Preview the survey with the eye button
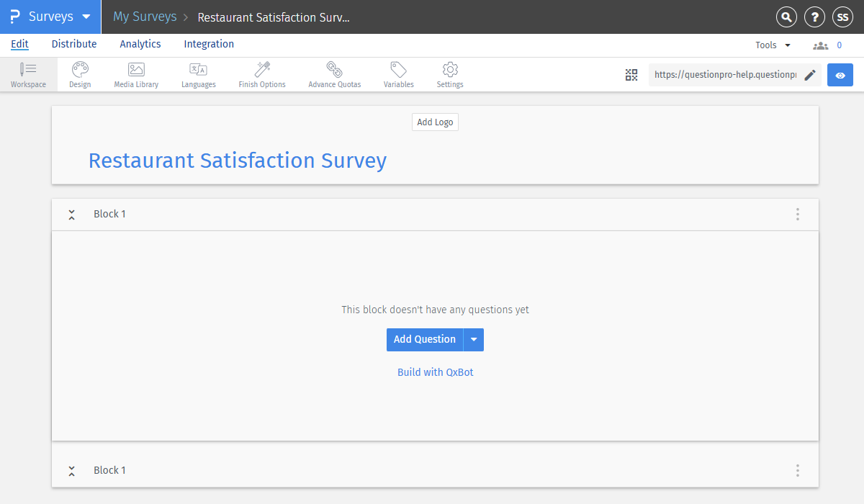The width and height of the screenshot is (864, 504). 840,74
